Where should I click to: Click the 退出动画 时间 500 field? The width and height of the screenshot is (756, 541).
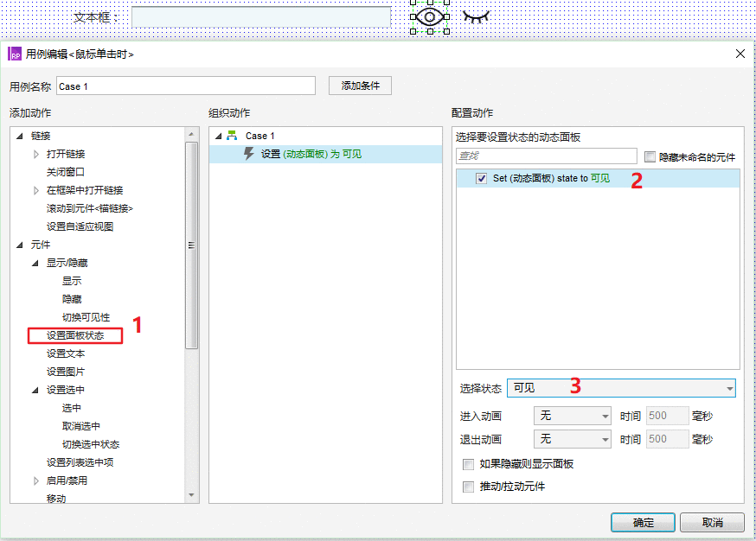(x=667, y=439)
